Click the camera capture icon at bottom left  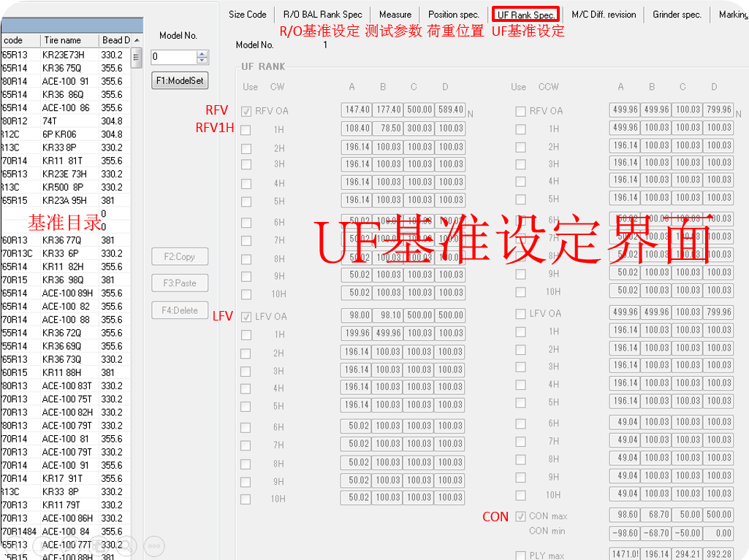coord(99,545)
